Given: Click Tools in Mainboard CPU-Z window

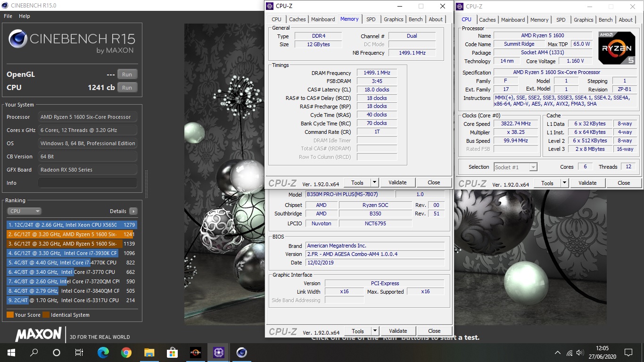Looking at the screenshot, I should (x=358, y=331).
